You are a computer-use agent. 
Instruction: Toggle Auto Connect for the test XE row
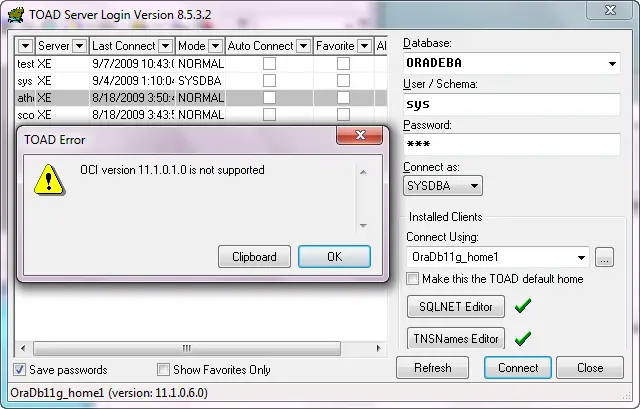(269, 63)
